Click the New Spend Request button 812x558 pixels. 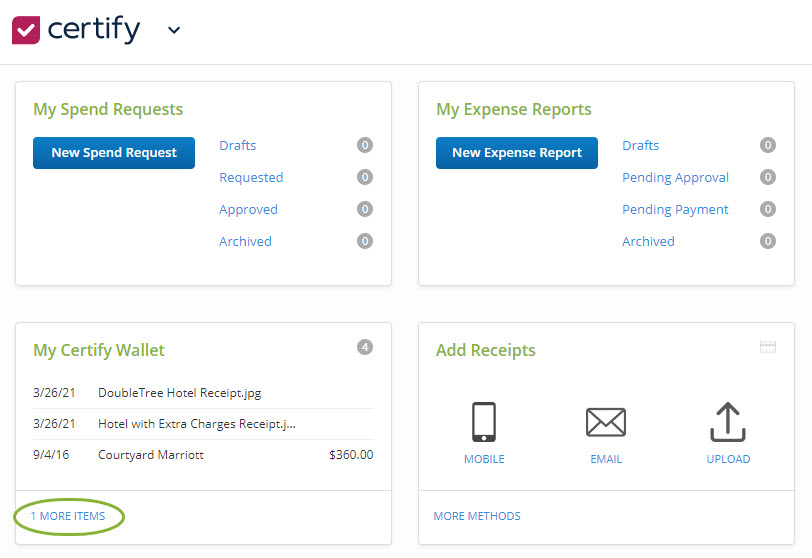(x=114, y=153)
